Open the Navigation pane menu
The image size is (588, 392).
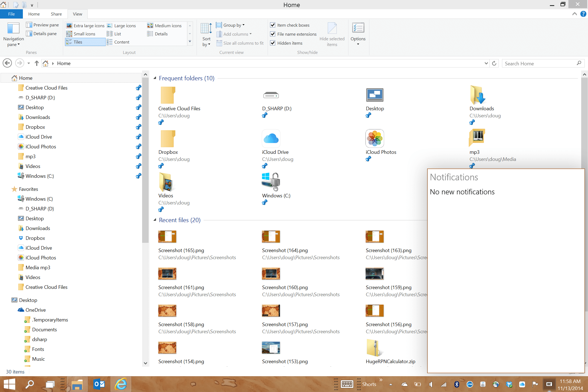pyautogui.click(x=13, y=35)
